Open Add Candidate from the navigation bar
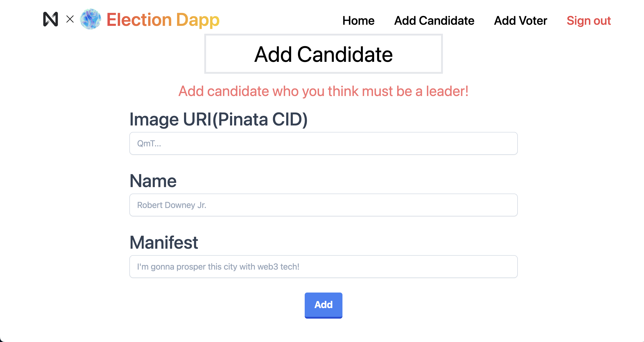The image size is (644, 342). point(434,20)
